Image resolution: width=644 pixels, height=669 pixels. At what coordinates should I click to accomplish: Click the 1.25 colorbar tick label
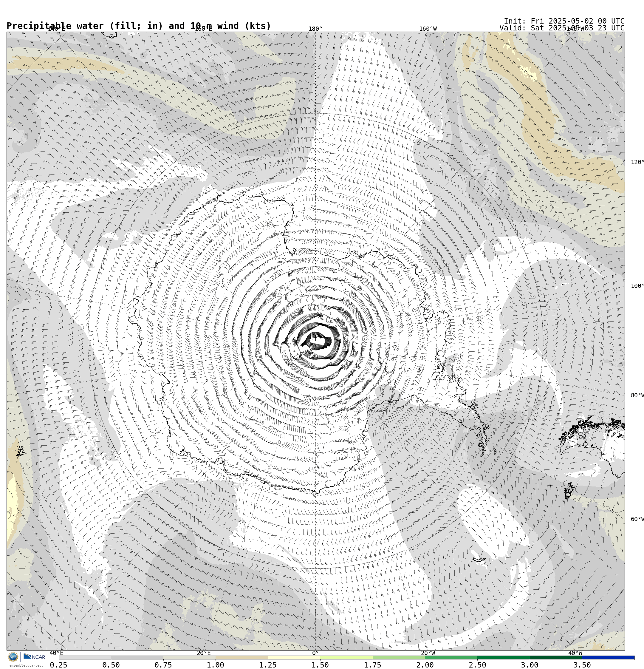(x=268, y=665)
